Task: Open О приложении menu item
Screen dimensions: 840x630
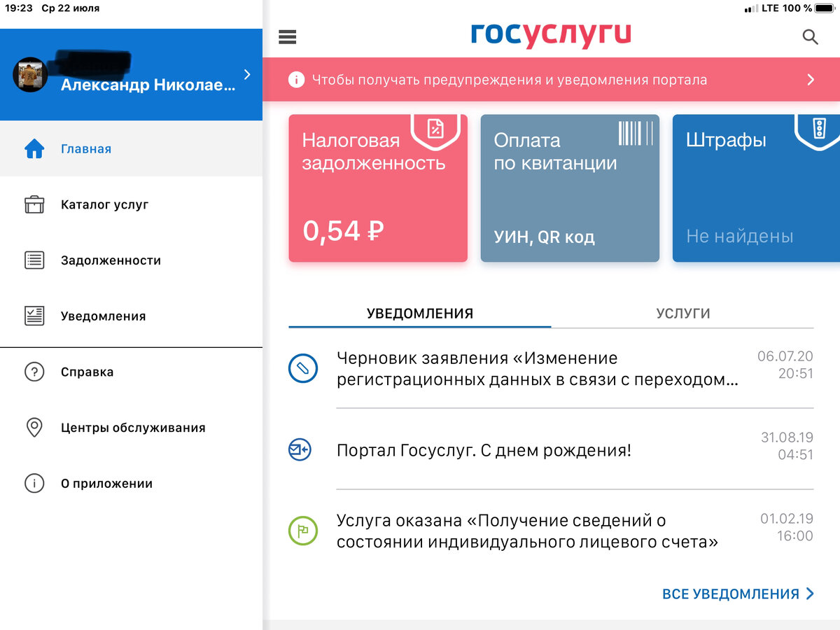Action: pyautogui.click(x=131, y=483)
